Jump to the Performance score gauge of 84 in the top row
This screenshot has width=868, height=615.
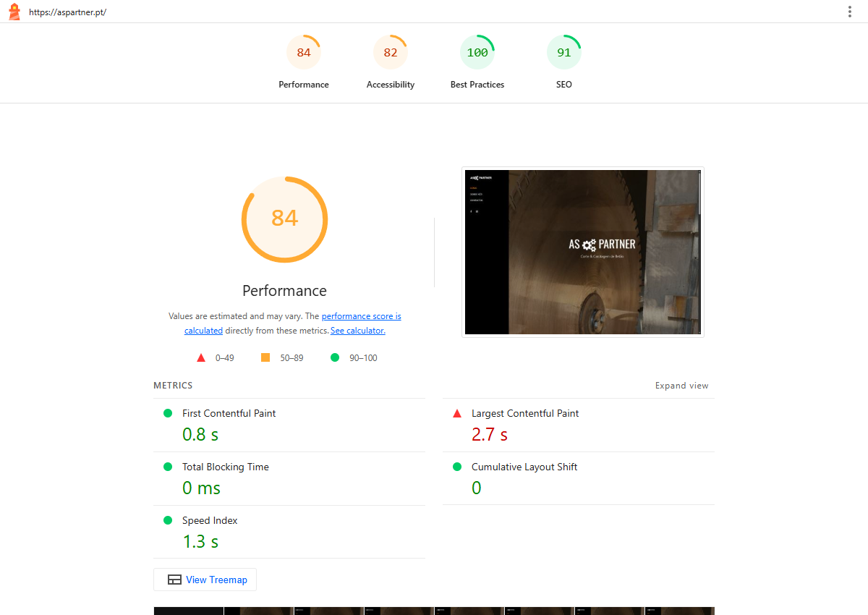pos(304,53)
